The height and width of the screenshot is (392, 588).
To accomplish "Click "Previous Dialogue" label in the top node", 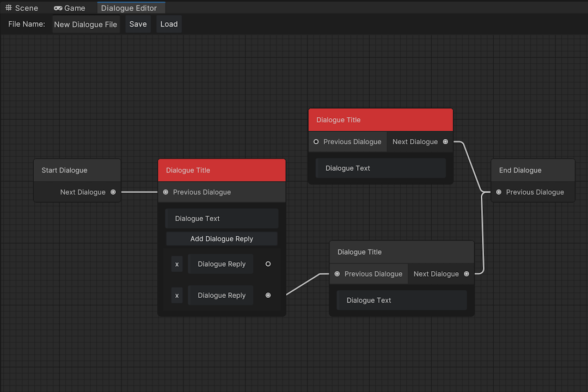I will (x=352, y=142).
